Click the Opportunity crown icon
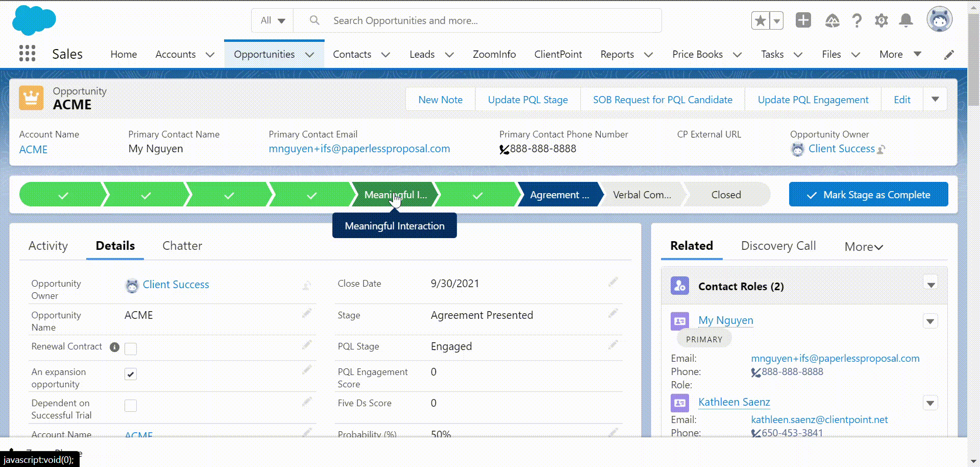 31,98
